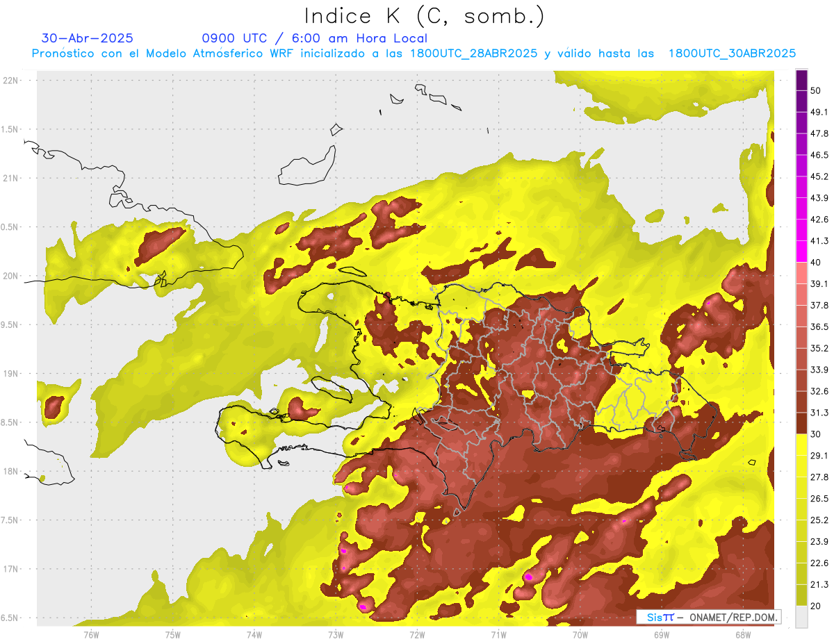
Task: Click the '71W' longitude label
Action: (498, 634)
